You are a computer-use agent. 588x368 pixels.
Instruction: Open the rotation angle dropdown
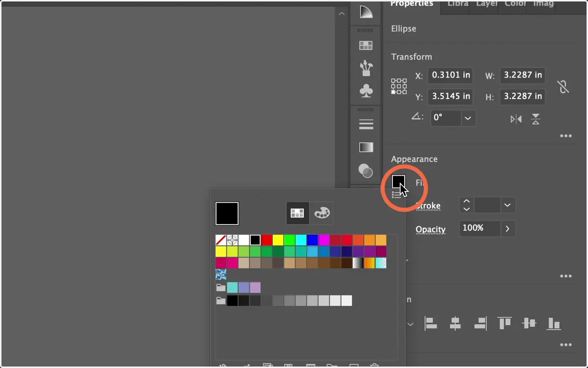[x=468, y=118]
